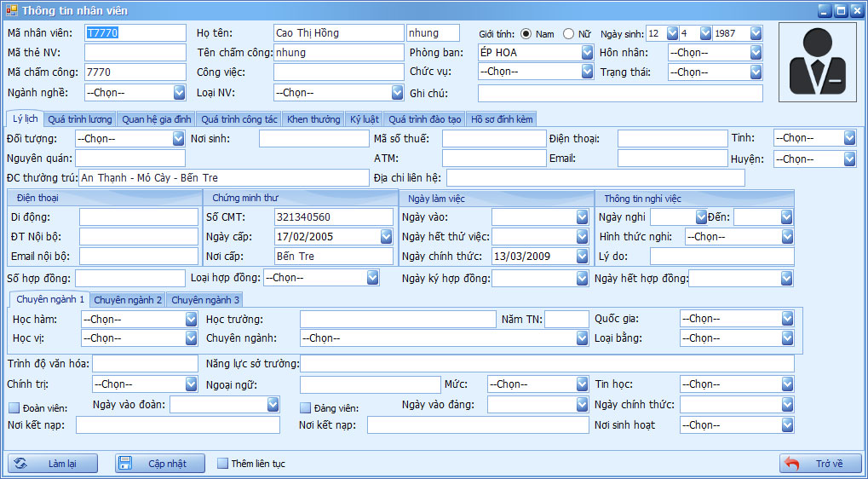Viewport: 868px width, 479px height.
Task: Enable the Thêm liên tục checkbox
Action: tap(222, 464)
